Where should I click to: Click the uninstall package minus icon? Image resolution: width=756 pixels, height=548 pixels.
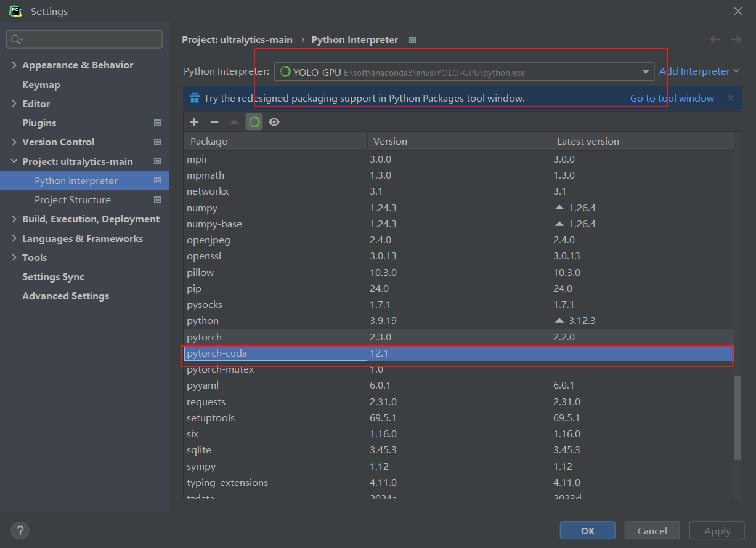(x=214, y=122)
